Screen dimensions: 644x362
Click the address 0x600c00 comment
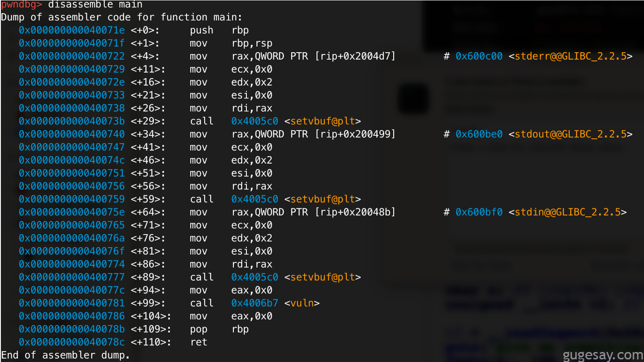pyautogui.click(x=479, y=57)
